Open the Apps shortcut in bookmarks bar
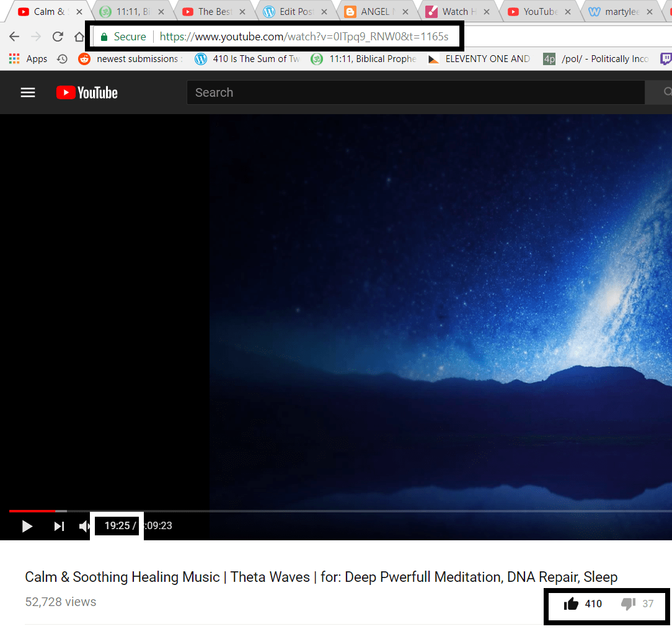The height and width of the screenshot is (629, 672). (x=29, y=59)
